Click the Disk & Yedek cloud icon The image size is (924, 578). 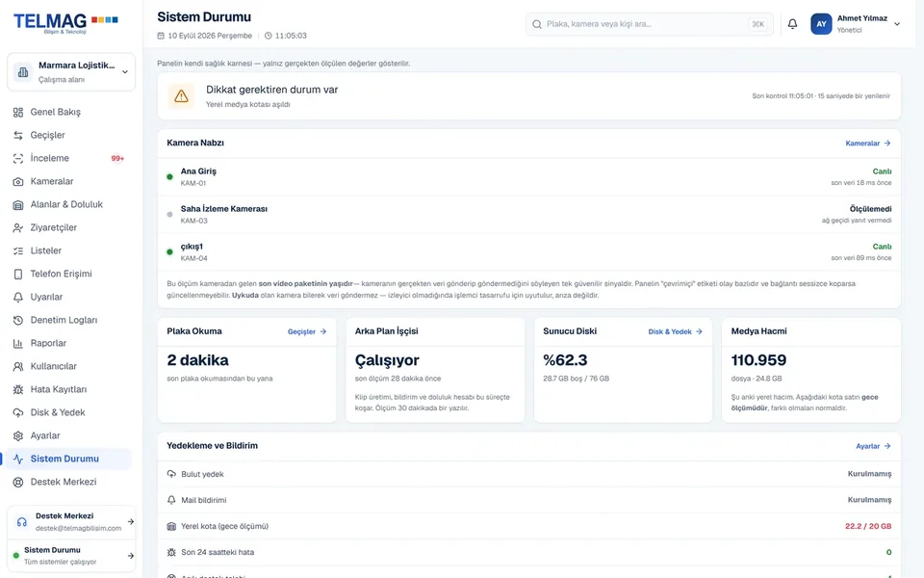coord(18,413)
